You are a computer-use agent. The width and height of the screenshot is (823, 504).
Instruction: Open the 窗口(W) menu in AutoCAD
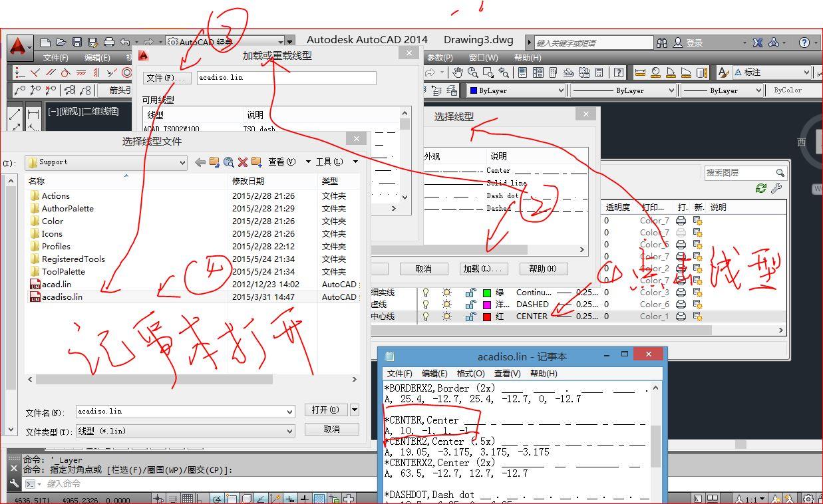tap(483, 58)
